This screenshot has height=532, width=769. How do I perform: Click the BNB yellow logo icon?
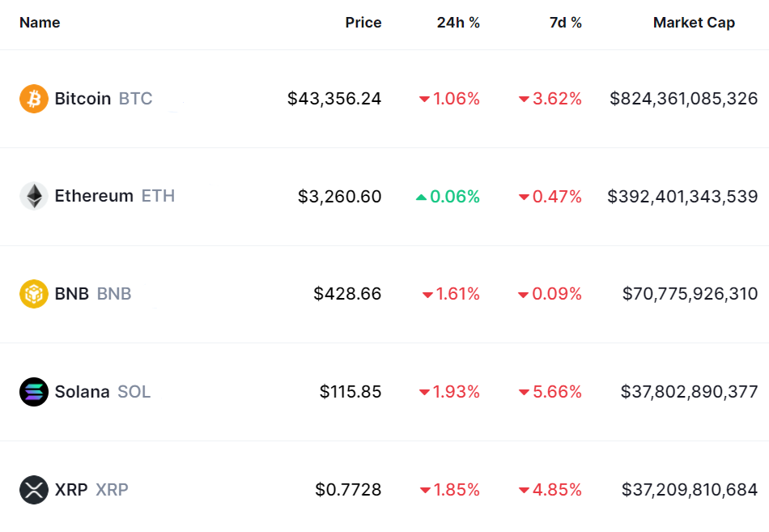point(34,293)
